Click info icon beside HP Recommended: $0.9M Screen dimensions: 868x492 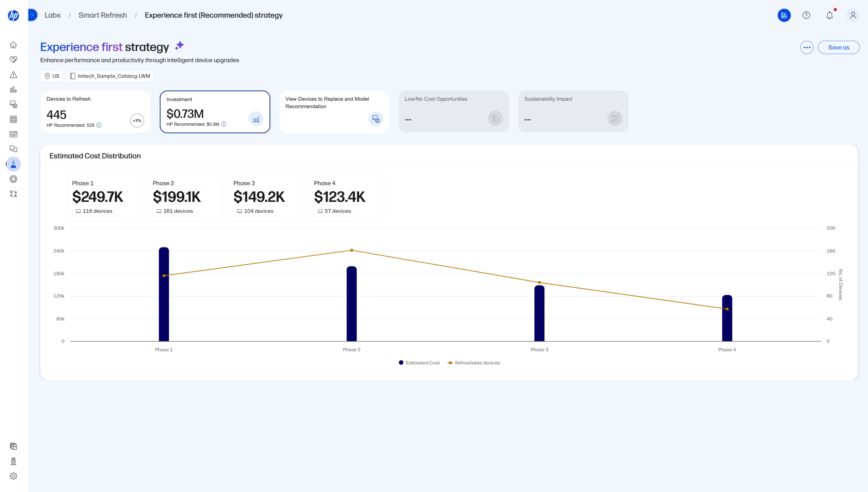[224, 124]
